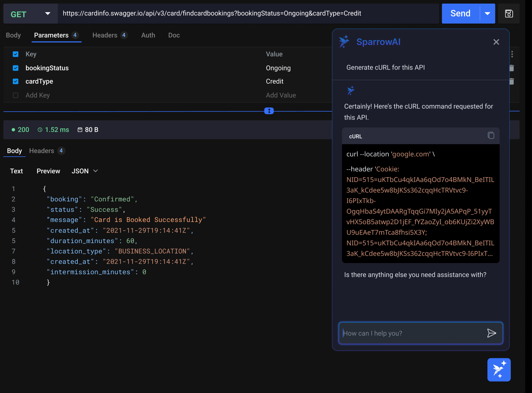This screenshot has width=532, height=393.
Task: Switch to the request Body tab
Action: coord(13,35)
